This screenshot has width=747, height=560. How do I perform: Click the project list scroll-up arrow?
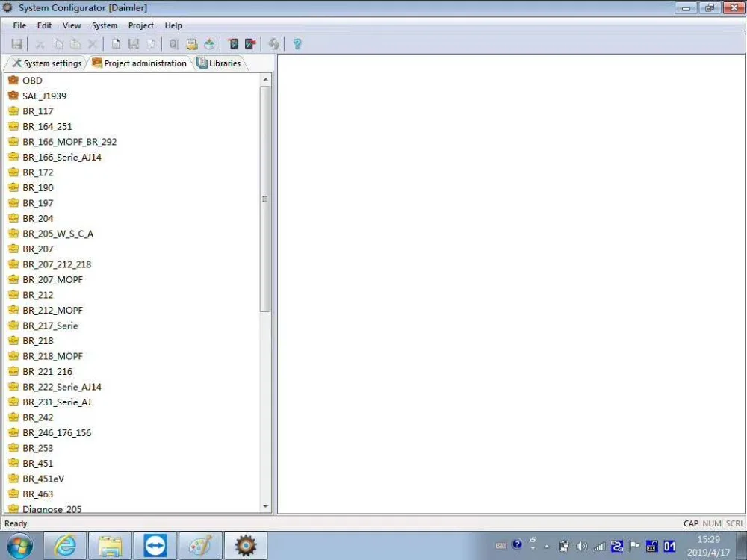(x=265, y=80)
